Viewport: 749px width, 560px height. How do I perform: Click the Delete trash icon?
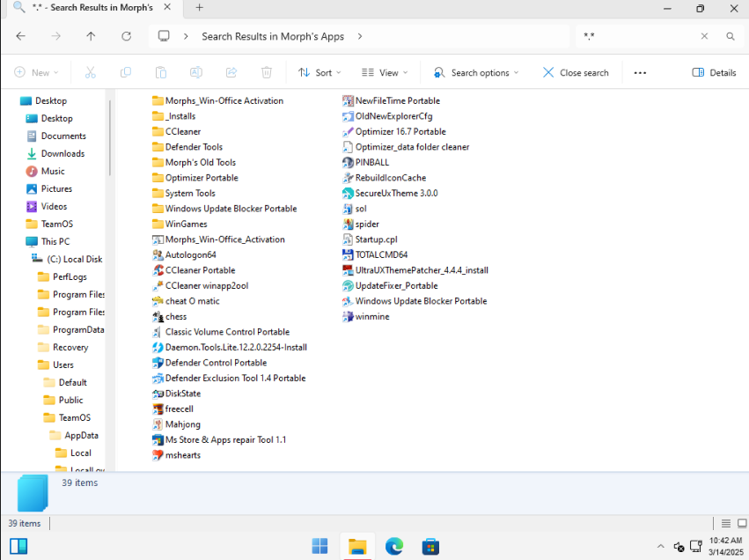(x=267, y=72)
